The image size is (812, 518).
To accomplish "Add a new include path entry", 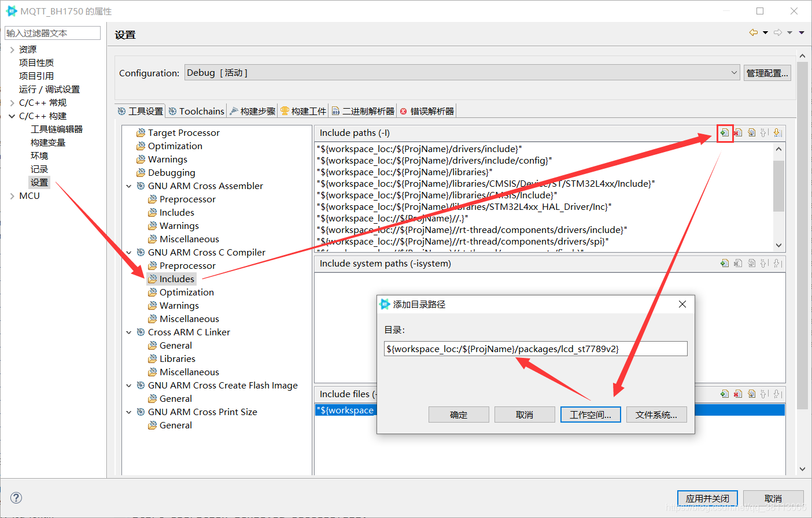I will [x=725, y=132].
